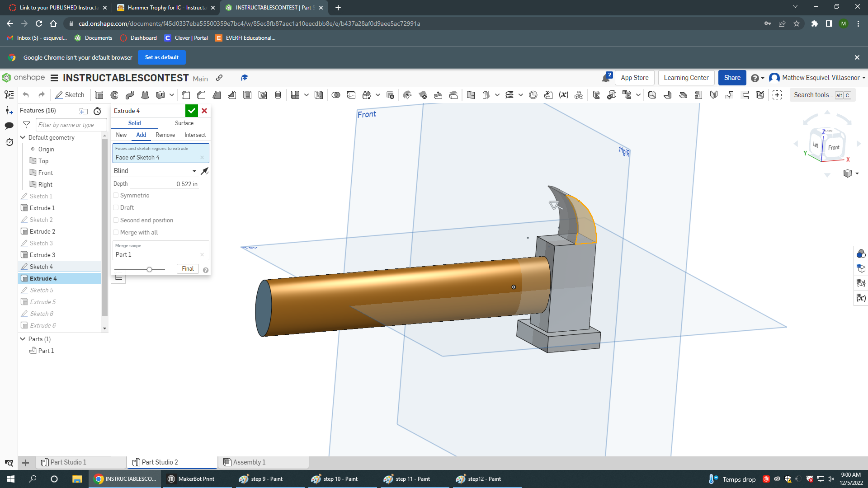Click the rollback history clock icon
The width and height of the screenshot is (868, 488).
(97, 111)
